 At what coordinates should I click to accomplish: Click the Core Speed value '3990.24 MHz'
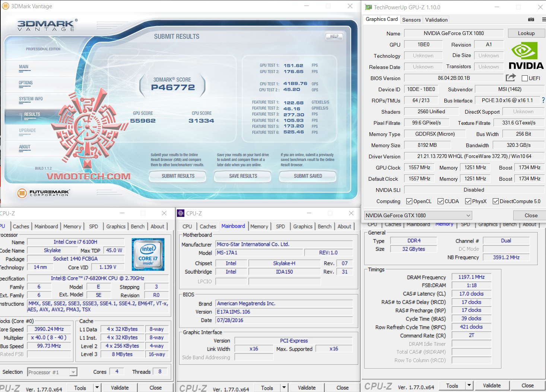click(x=49, y=329)
